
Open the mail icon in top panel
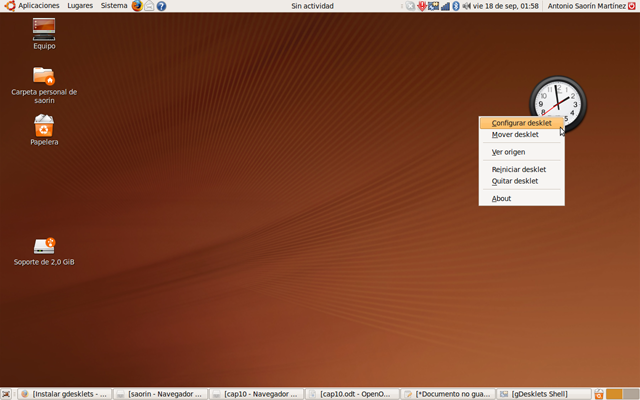pos(149,6)
